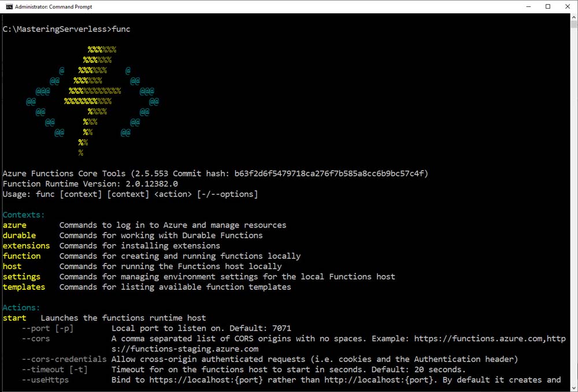This screenshot has height=392, width=578.
Task: Click the 'azure' context keyword
Action: point(14,225)
